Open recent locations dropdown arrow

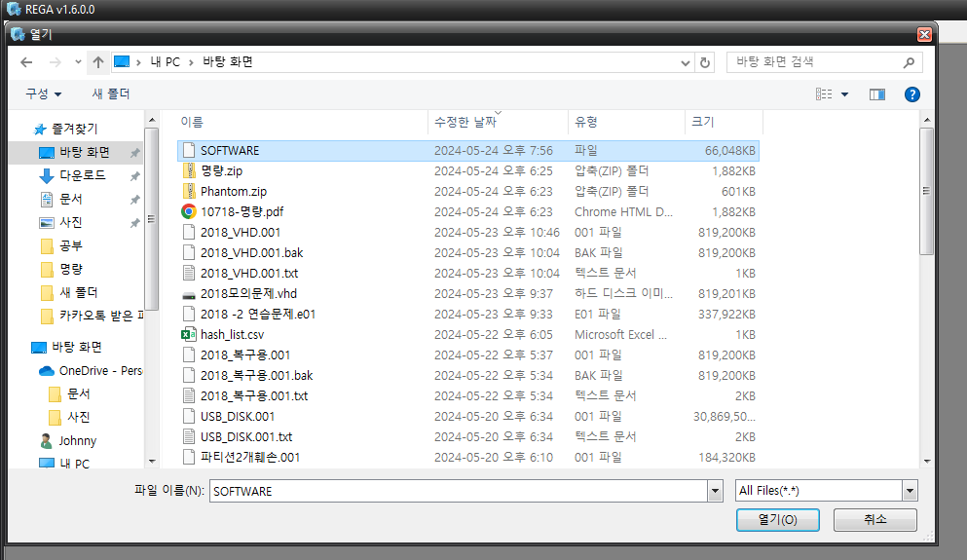[78, 61]
